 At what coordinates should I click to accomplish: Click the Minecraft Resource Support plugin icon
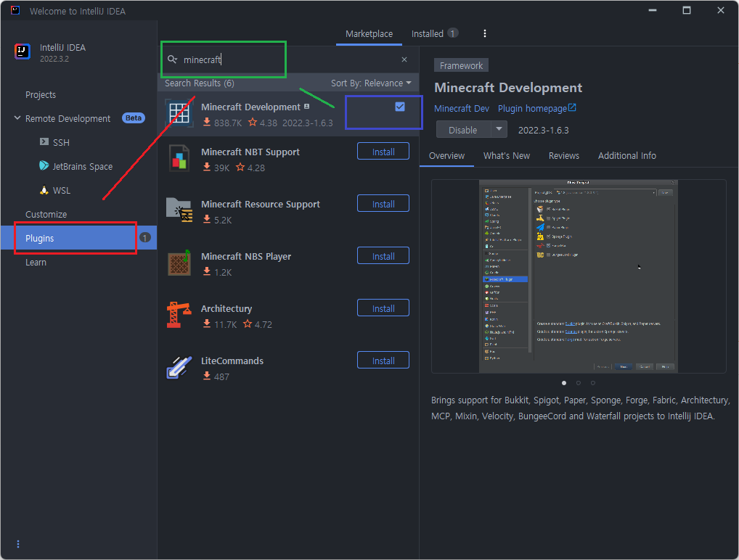(179, 210)
